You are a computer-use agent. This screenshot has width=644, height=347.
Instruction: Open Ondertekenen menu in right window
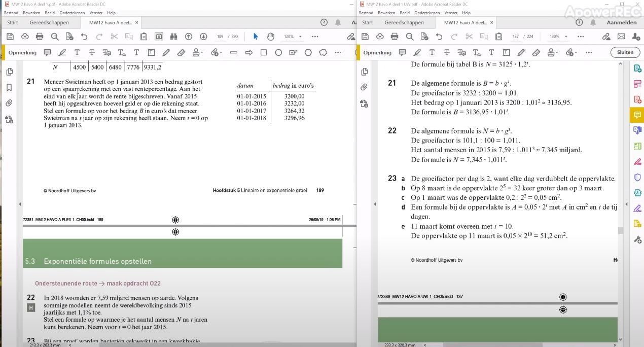(x=427, y=13)
